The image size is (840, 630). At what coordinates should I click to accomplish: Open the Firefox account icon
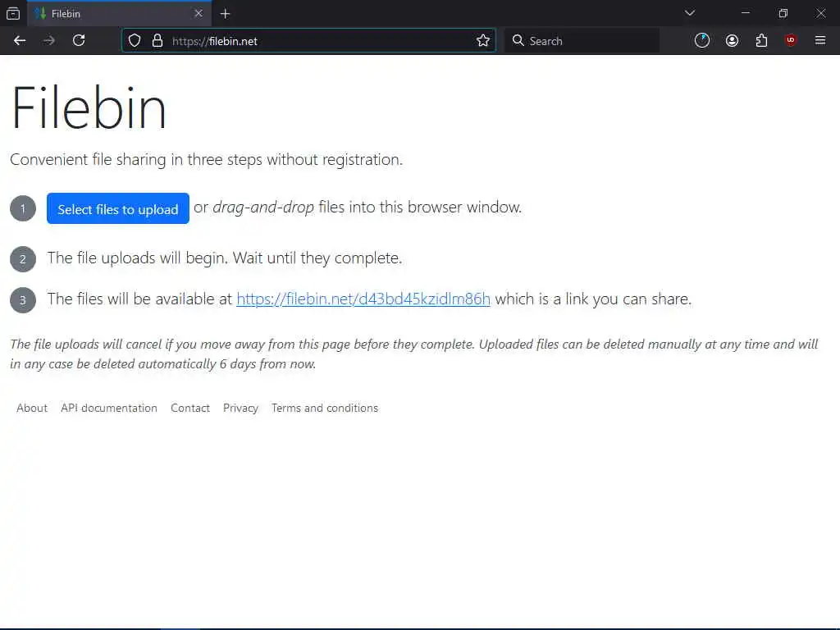coord(732,41)
